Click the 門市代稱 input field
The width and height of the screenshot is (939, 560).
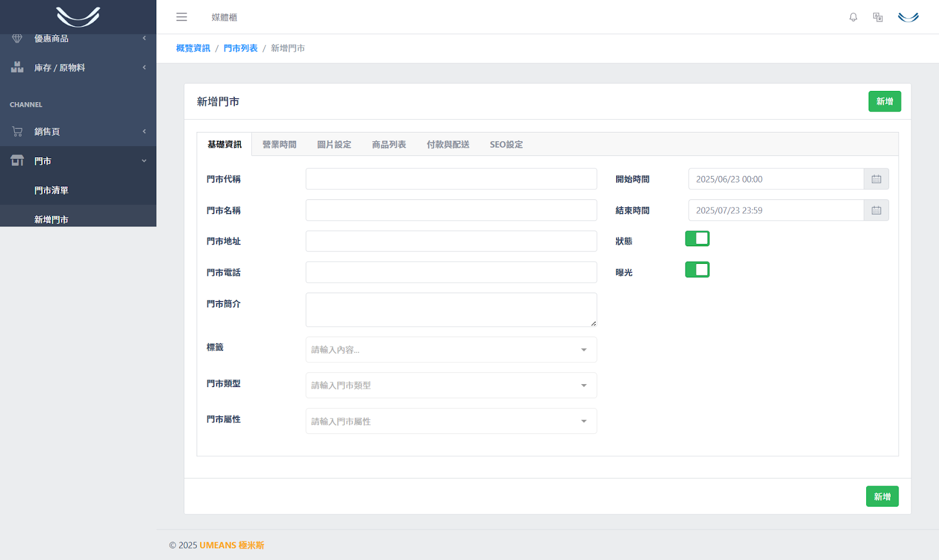(x=451, y=179)
